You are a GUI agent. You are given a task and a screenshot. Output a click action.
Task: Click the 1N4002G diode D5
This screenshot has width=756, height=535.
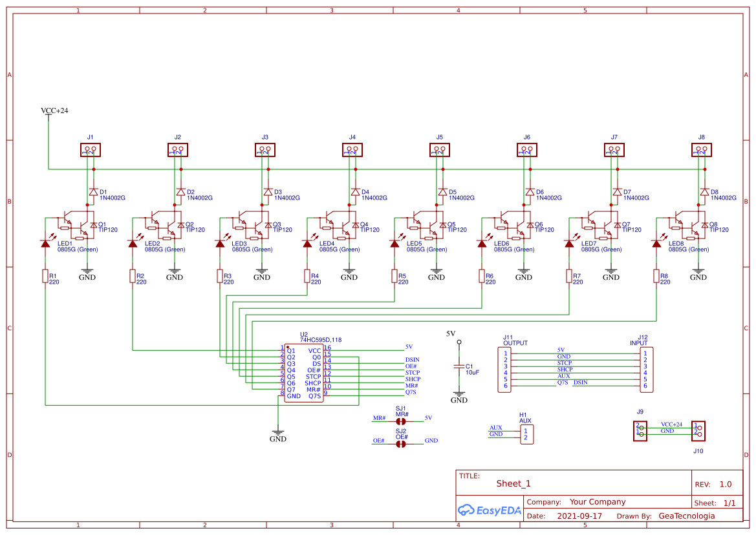click(442, 192)
